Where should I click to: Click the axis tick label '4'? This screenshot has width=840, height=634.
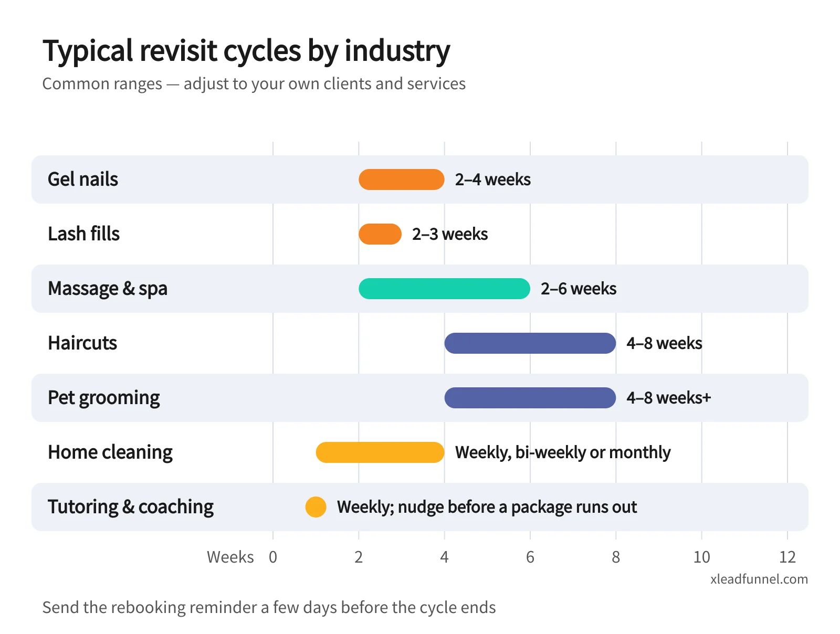(x=445, y=557)
